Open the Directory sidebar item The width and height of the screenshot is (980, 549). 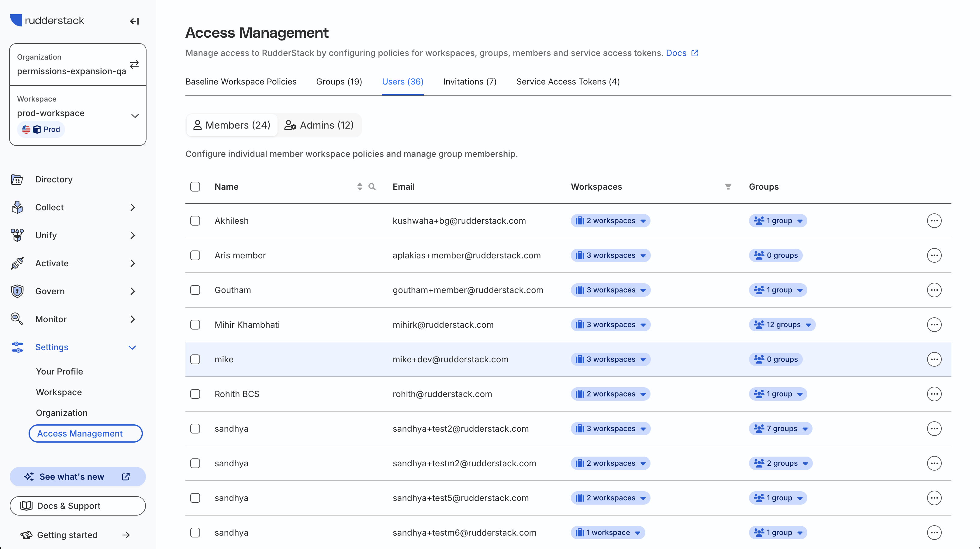click(53, 179)
